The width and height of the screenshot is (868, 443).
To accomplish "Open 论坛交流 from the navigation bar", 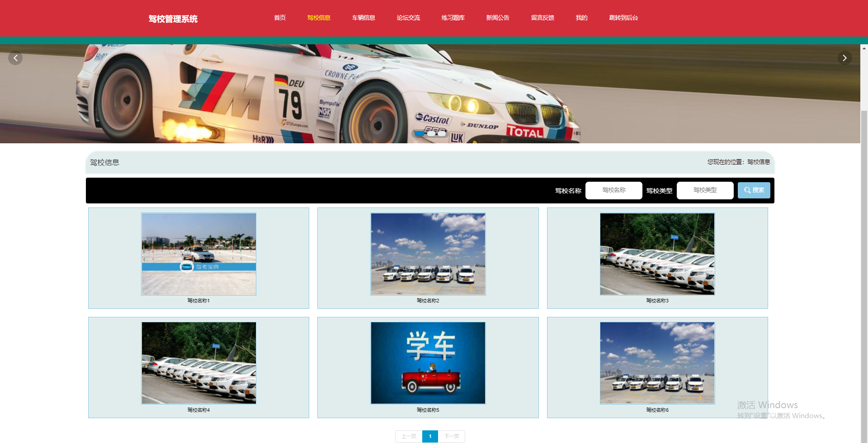I will [x=408, y=18].
